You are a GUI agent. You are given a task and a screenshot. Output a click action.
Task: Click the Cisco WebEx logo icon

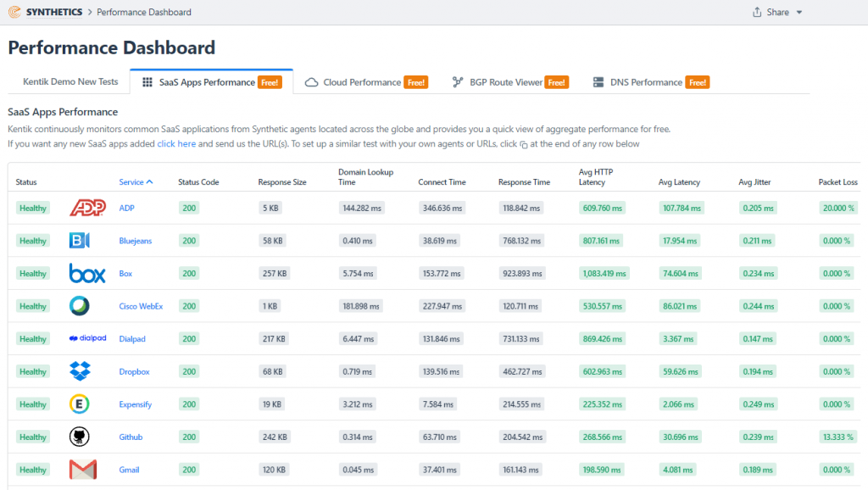pos(79,306)
